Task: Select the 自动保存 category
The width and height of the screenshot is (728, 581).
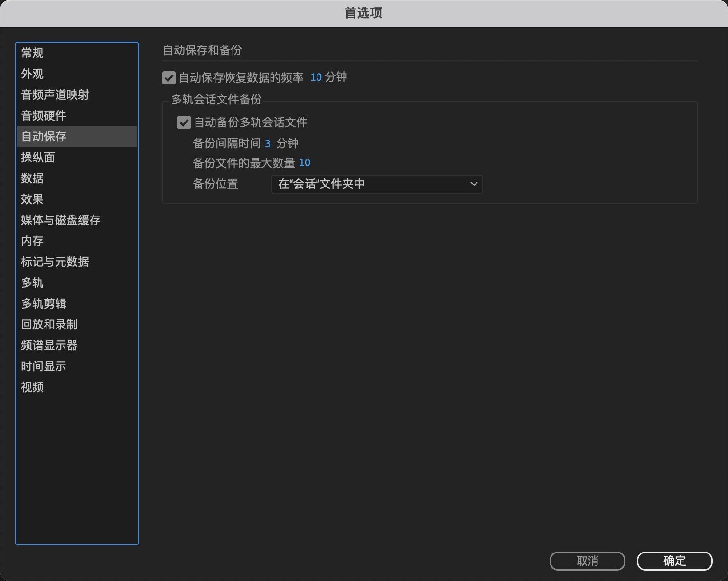Action: click(x=44, y=137)
